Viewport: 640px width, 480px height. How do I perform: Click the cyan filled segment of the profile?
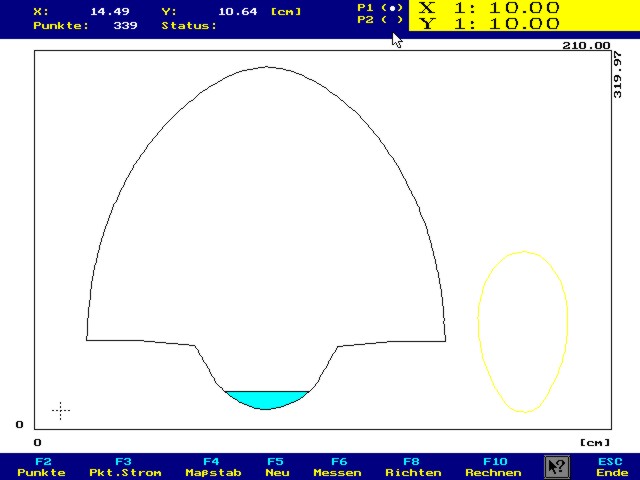click(x=266, y=399)
